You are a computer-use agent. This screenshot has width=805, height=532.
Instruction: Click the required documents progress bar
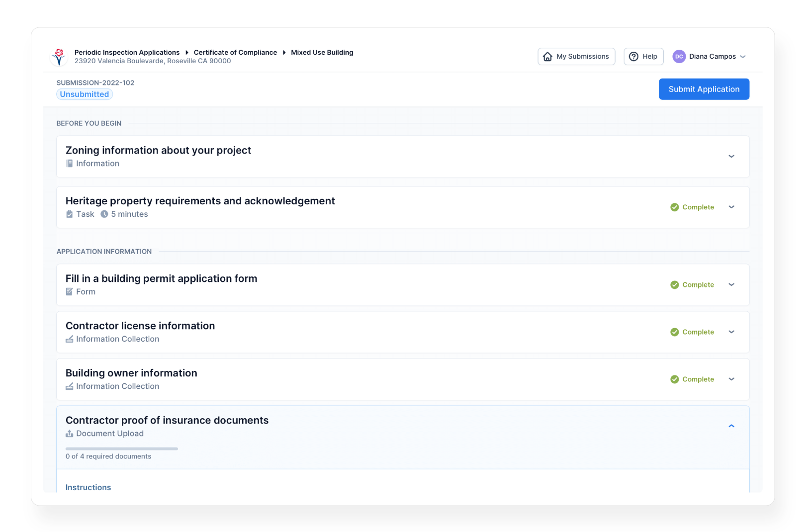coord(122,448)
